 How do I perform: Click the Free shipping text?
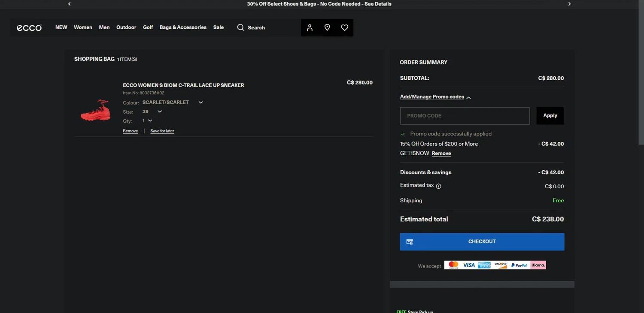558,200
